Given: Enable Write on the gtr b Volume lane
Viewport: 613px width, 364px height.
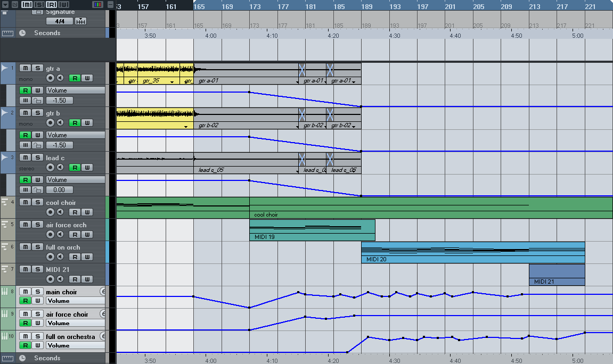Looking at the screenshot, I should [x=37, y=135].
